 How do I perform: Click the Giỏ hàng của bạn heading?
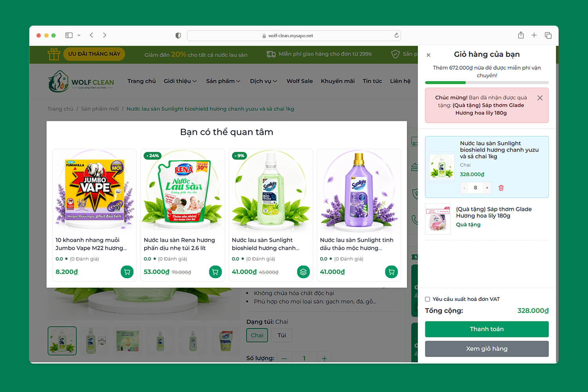[x=487, y=54]
